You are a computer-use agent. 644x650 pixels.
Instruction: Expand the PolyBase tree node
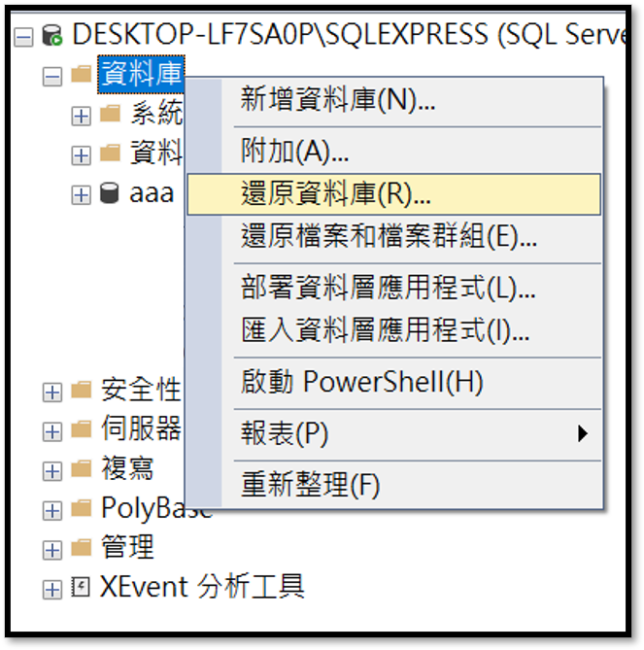tap(52, 509)
